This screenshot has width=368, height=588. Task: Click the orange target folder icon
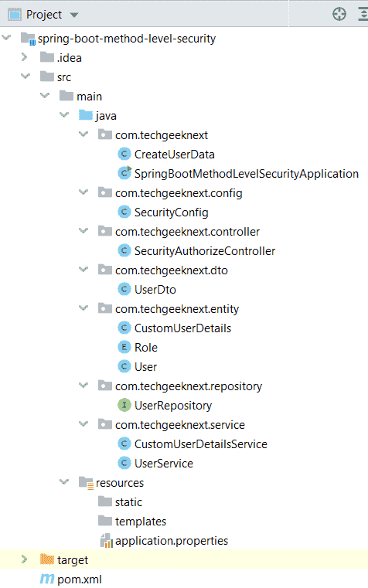[47, 559]
